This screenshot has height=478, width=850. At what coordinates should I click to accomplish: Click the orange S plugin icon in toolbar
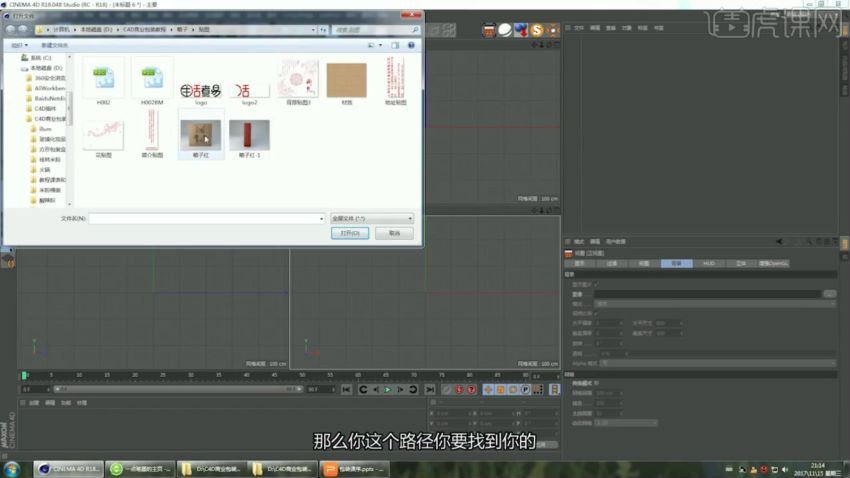(537, 30)
